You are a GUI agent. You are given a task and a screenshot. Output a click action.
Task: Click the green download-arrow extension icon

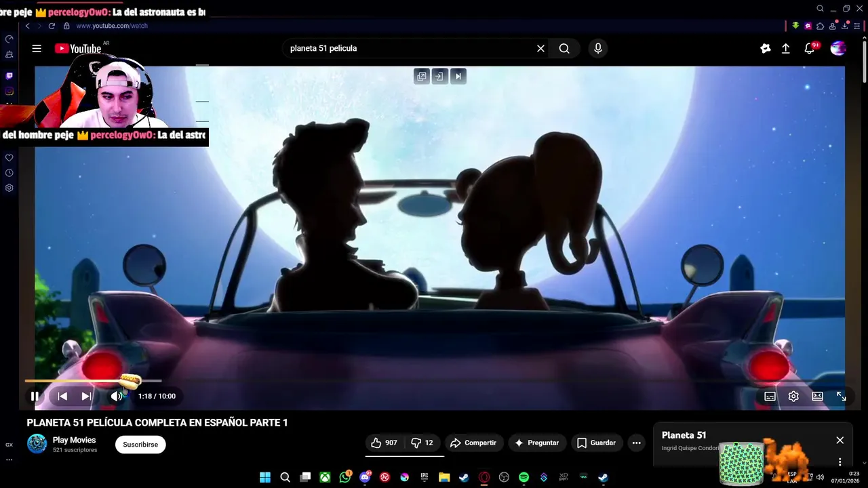point(795,26)
